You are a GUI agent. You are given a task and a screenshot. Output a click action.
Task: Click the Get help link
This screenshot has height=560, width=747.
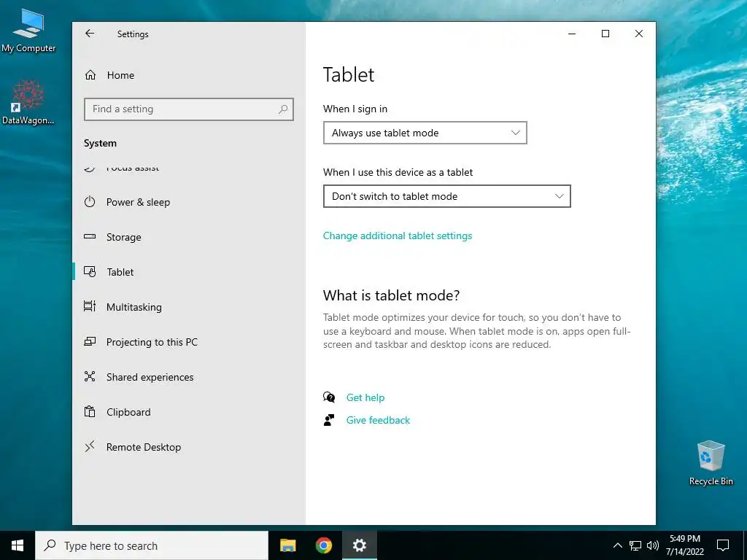tap(365, 397)
